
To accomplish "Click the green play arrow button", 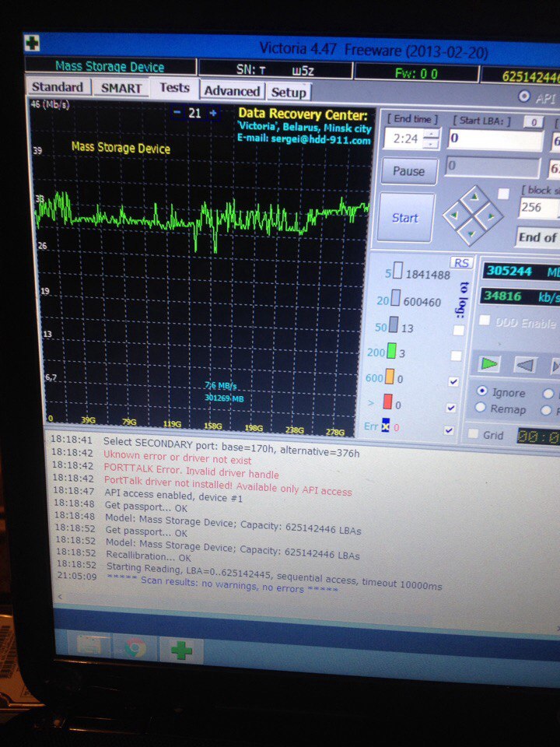I will (x=489, y=364).
